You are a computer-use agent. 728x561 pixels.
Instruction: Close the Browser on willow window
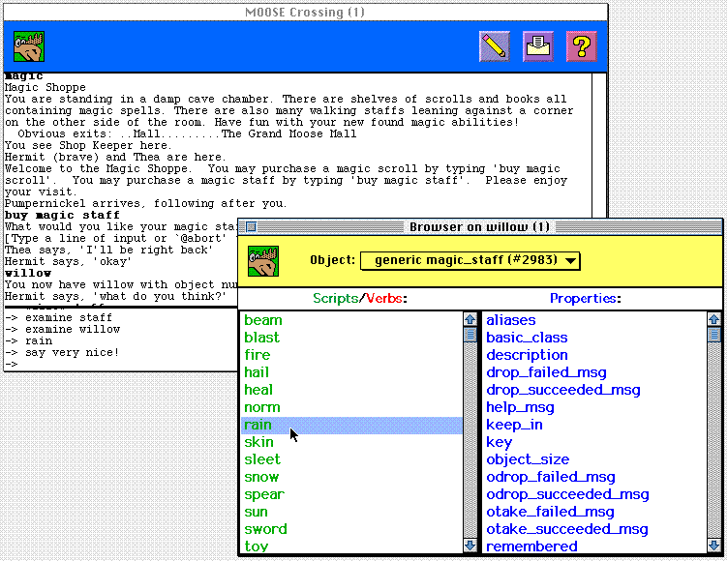[x=251, y=227]
